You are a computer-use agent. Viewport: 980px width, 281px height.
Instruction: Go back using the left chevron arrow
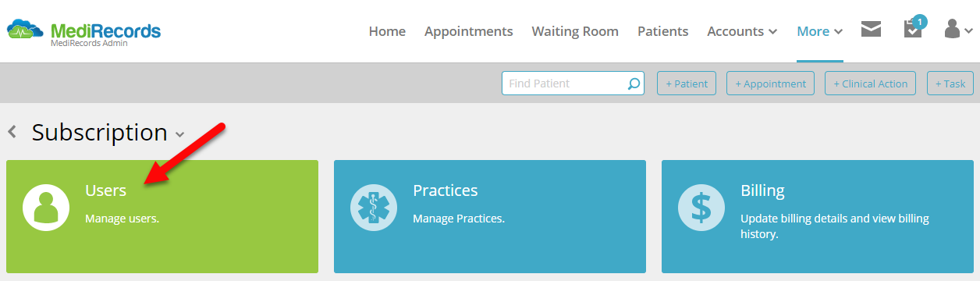pos(12,132)
